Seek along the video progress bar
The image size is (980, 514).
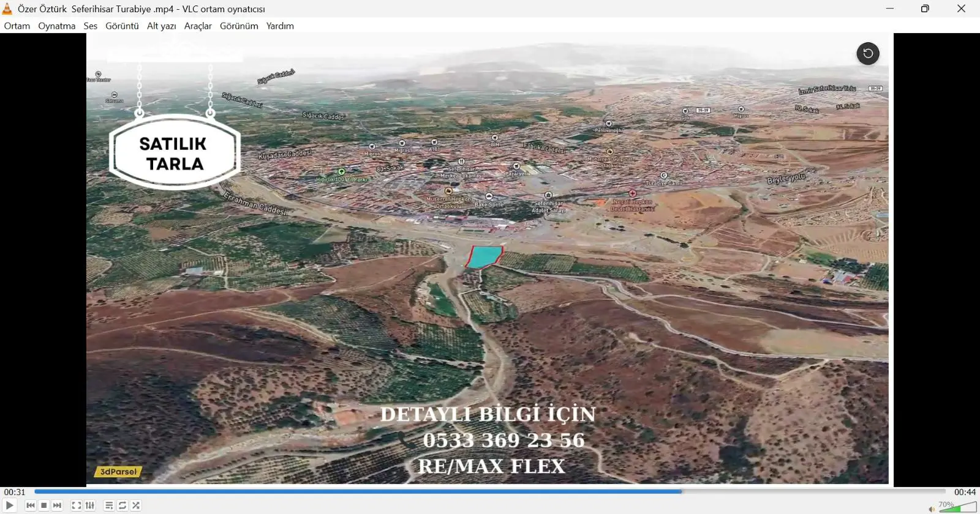(x=490, y=491)
